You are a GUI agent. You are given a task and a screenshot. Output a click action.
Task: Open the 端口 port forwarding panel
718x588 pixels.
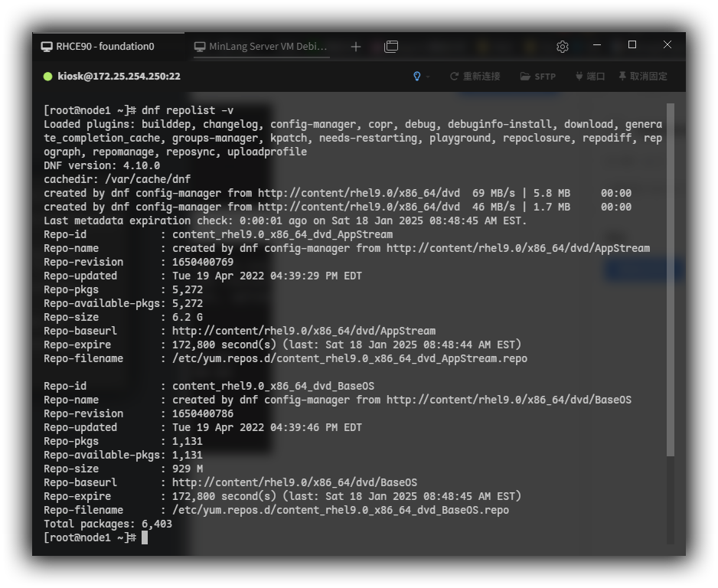click(590, 77)
